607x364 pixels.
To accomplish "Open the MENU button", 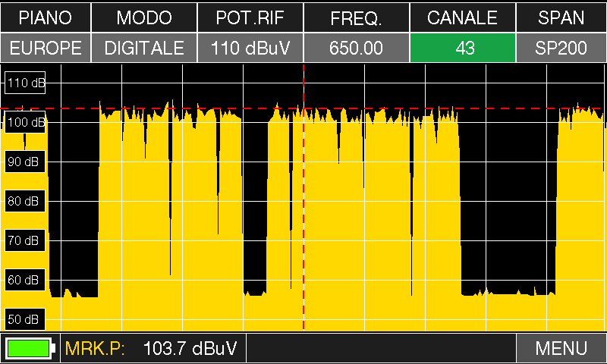I will click(561, 348).
